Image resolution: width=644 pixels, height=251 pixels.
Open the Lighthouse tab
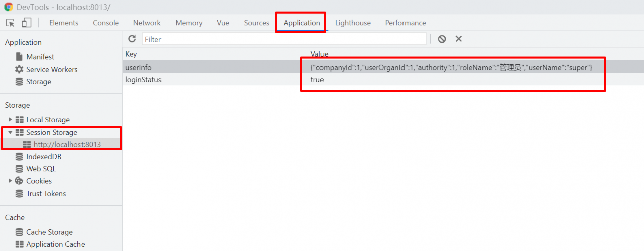pos(353,23)
